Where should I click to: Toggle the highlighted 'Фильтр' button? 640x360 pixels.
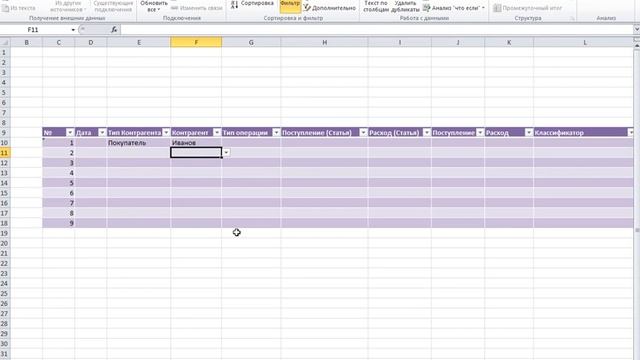tap(290, 6)
